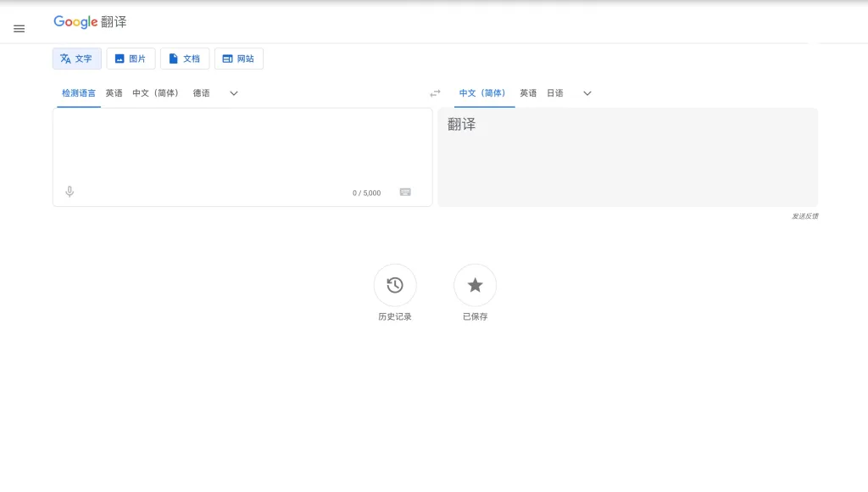This screenshot has width=868, height=492.
Task: Expand the target language list chevron
Action: tap(587, 93)
